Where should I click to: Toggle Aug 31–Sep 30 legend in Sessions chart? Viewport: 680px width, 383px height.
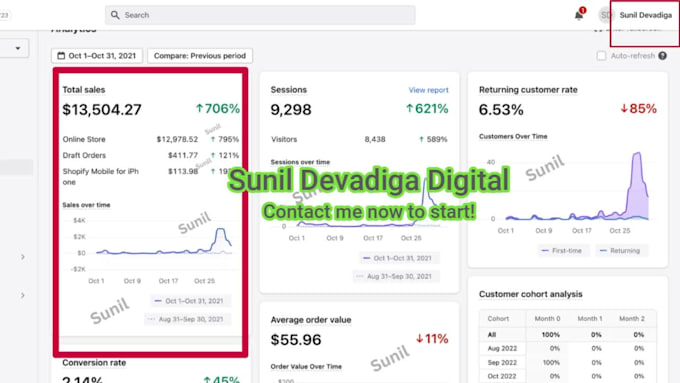(x=396, y=276)
